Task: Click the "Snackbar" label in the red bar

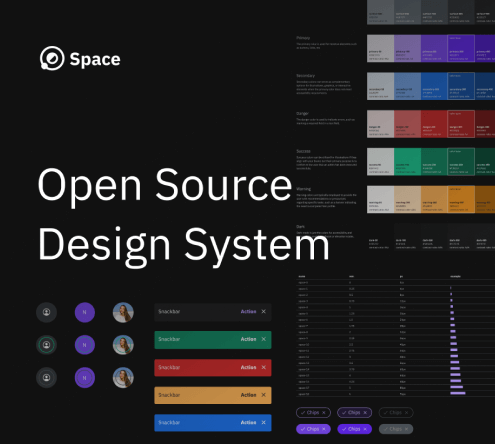Action: [169, 367]
